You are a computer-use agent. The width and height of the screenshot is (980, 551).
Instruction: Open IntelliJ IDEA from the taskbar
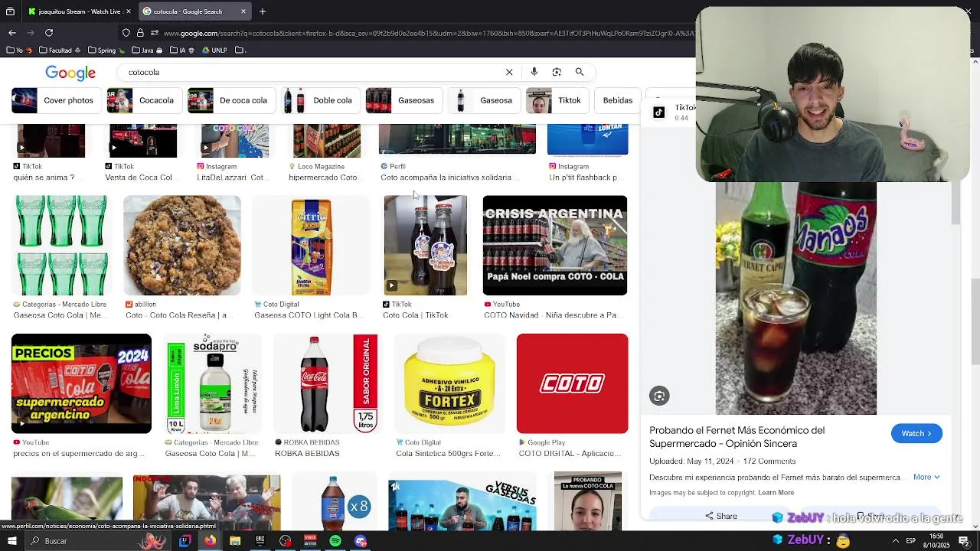pyautogui.click(x=185, y=541)
